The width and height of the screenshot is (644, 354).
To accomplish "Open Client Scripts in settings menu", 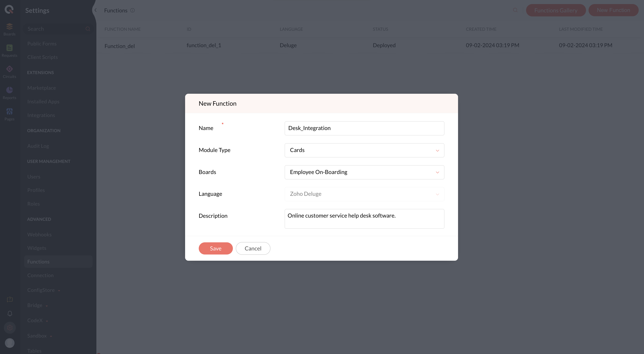I will pyautogui.click(x=42, y=57).
